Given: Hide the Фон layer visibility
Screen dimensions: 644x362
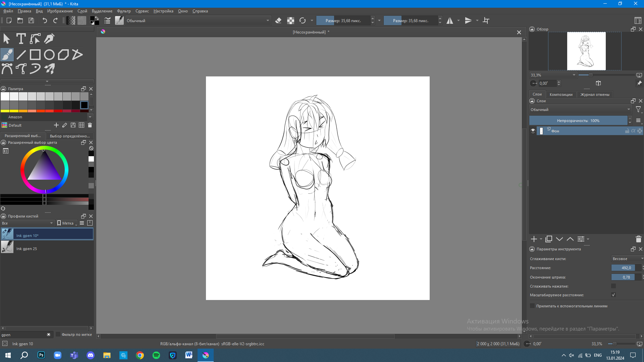Looking at the screenshot, I should point(533,131).
